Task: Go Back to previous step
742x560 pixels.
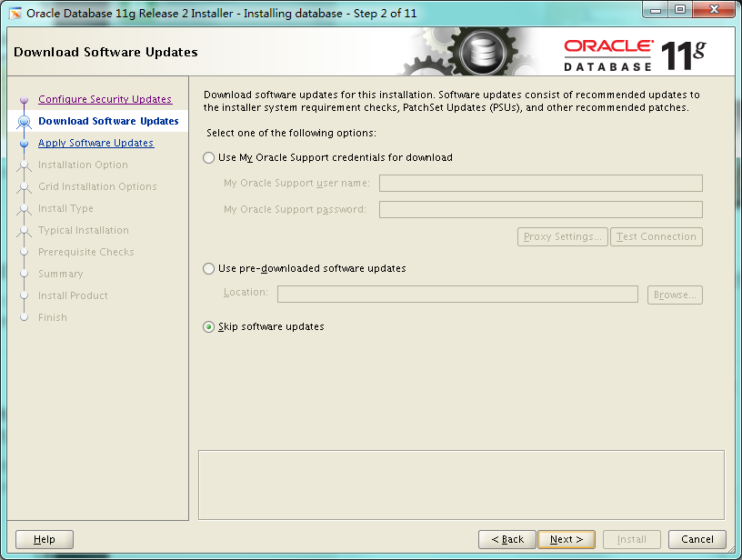Action: point(507,539)
